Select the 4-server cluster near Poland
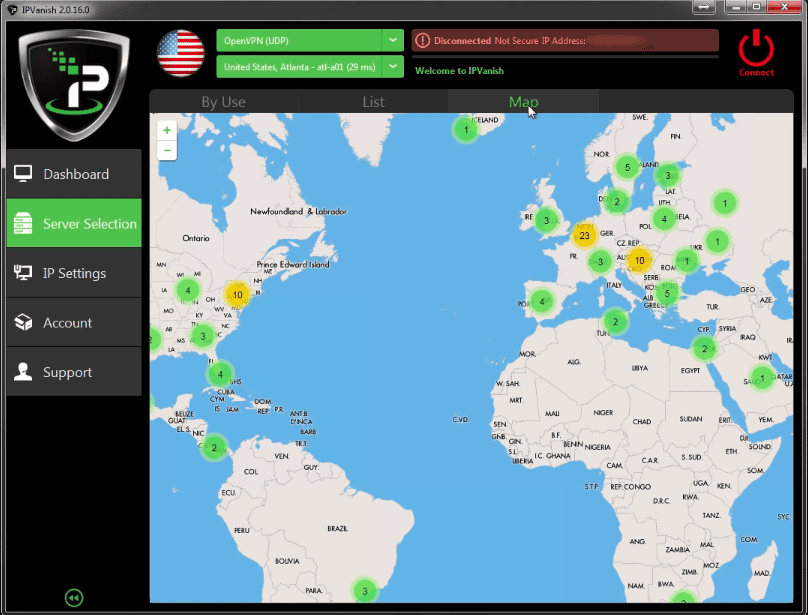Image resolution: width=808 pixels, height=615 pixels. [x=664, y=219]
